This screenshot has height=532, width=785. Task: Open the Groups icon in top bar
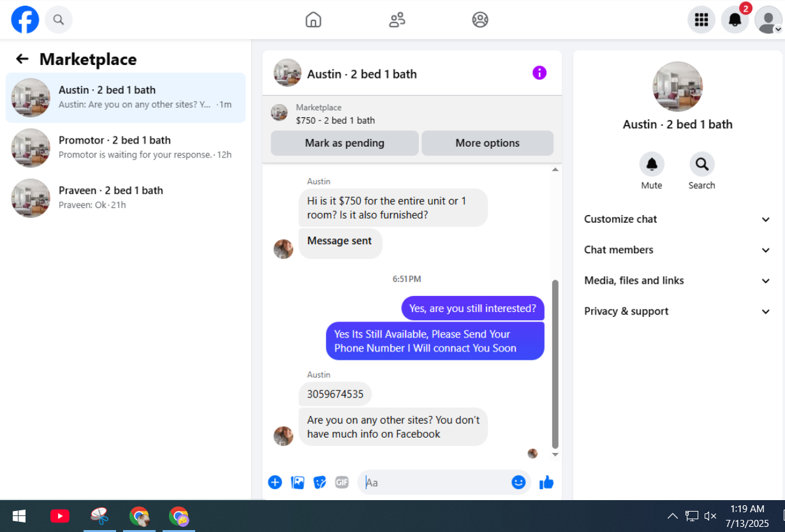(480, 20)
